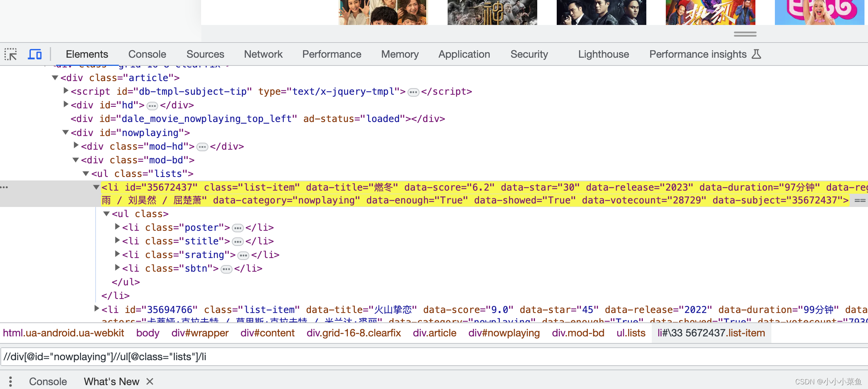Click the ellipsis badge in the srating row

click(243, 256)
